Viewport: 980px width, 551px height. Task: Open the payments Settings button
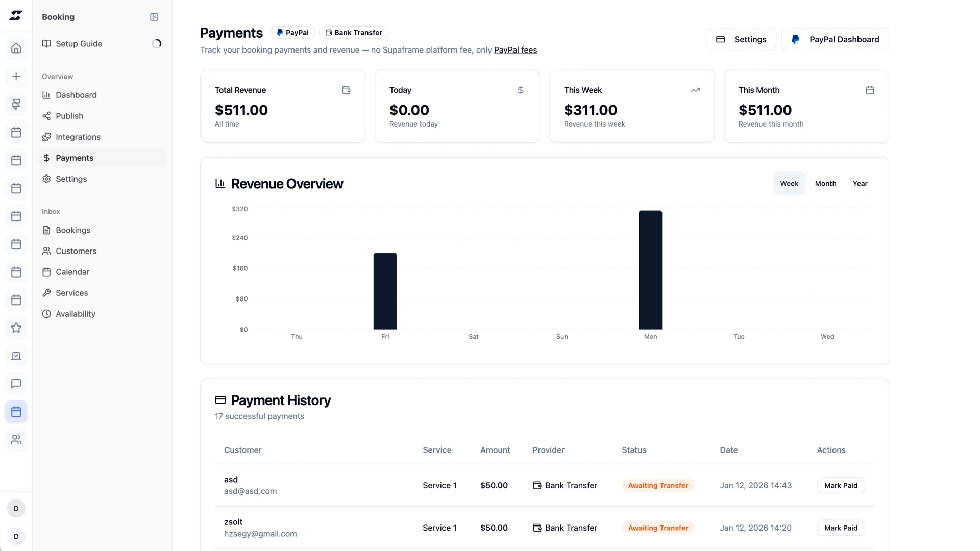741,39
